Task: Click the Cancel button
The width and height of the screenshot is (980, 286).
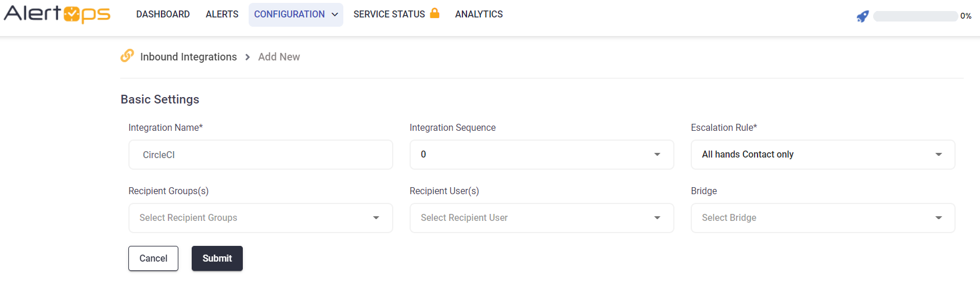Action: pyautogui.click(x=153, y=258)
